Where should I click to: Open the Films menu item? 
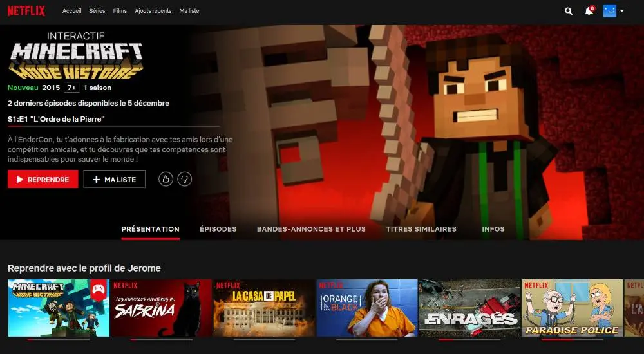click(120, 11)
